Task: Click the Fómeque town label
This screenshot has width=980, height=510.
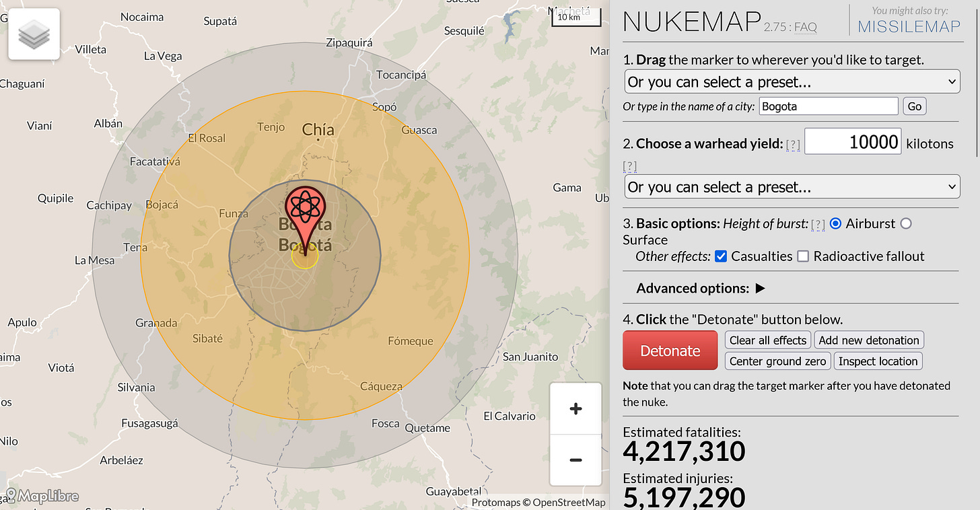Action: (x=411, y=341)
